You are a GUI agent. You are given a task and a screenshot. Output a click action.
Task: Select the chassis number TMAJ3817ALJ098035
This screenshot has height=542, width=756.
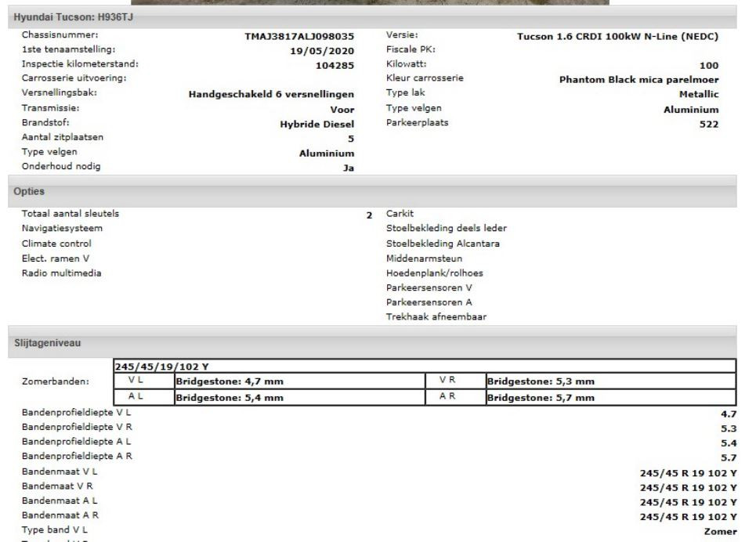tap(298, 35)
